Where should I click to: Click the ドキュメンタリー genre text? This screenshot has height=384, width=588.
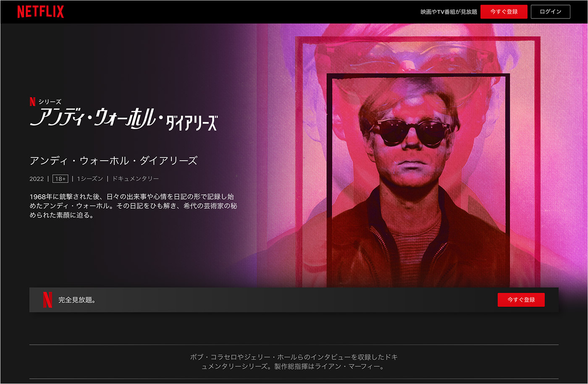[135, 179]
